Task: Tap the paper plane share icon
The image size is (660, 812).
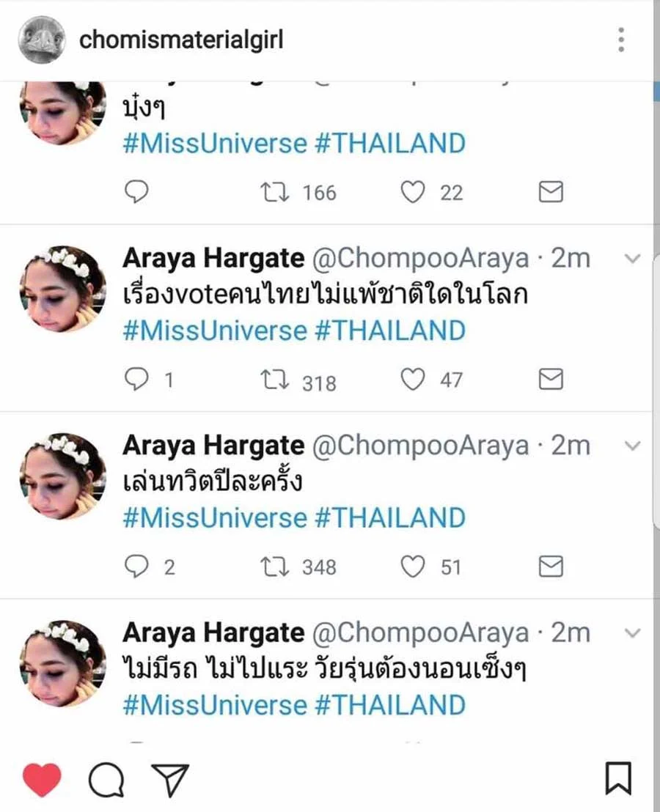Action: [x=170, y=779]
